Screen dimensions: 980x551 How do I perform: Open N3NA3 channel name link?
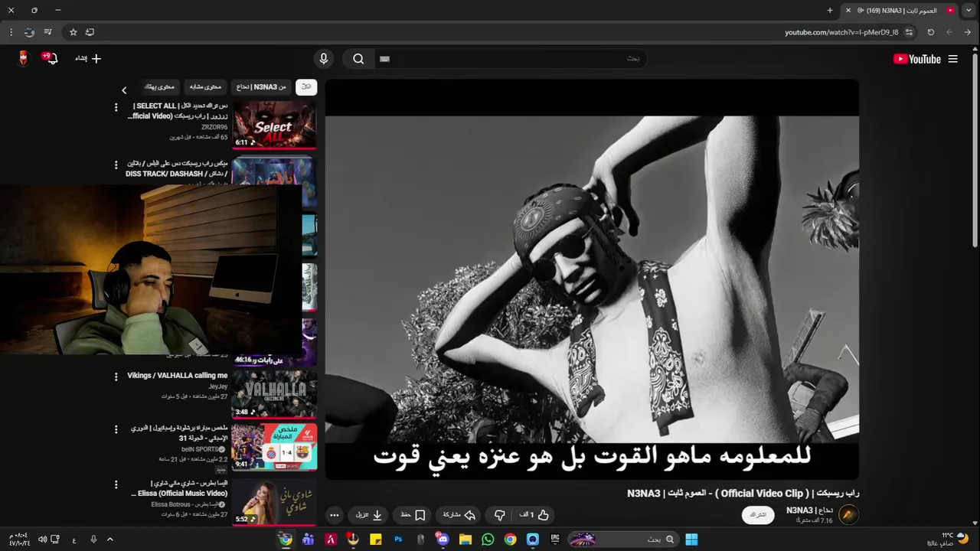(809, 510)
